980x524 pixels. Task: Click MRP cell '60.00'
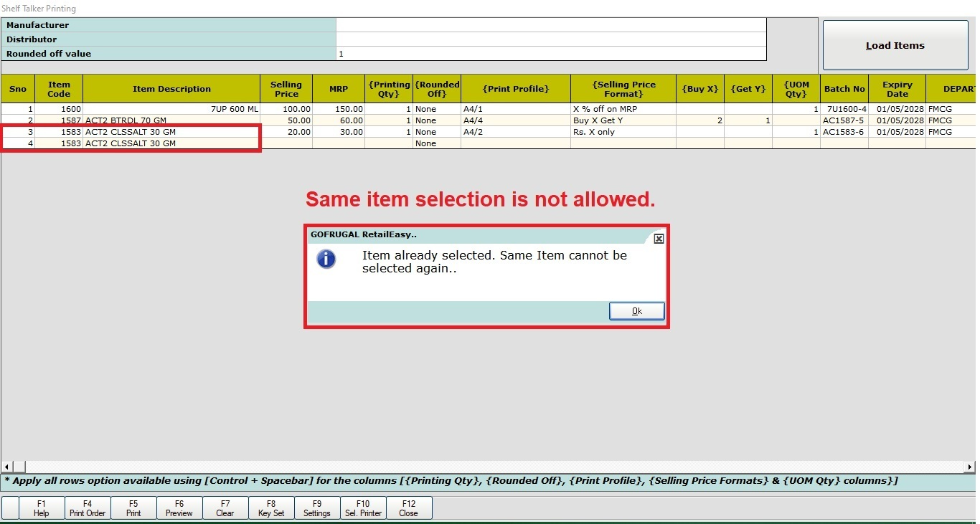click(x=339, y=120)
